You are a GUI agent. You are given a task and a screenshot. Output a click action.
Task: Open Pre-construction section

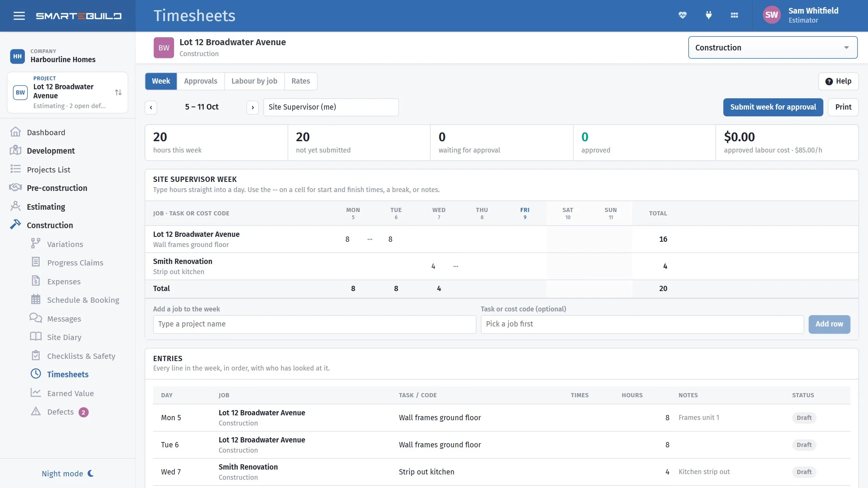(x=57, y=188)
